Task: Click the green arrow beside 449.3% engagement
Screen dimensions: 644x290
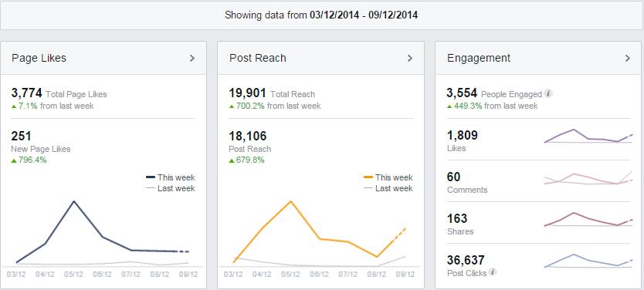Action: (x=449, y=106)
